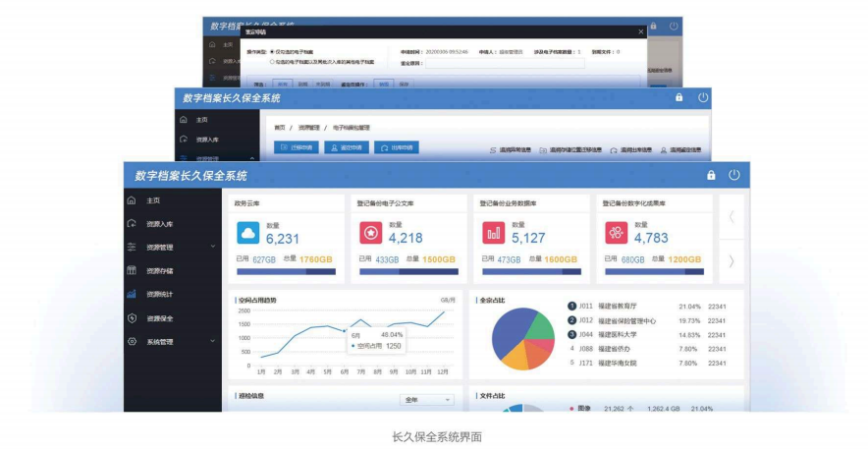Click the 政务云库 storage usage bar
Image resolution: width=868 pixels, height=452 pixels.
[286, 271]
